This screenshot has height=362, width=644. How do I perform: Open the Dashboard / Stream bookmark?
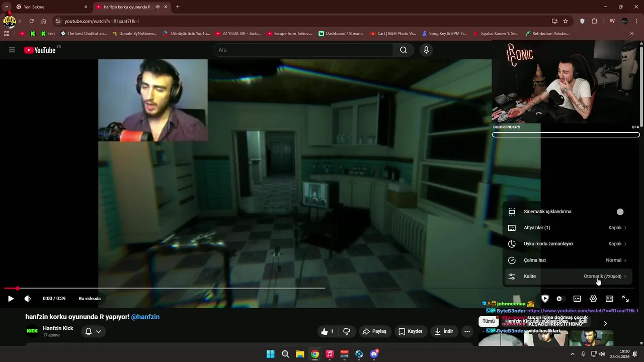[x=341, y=34]
